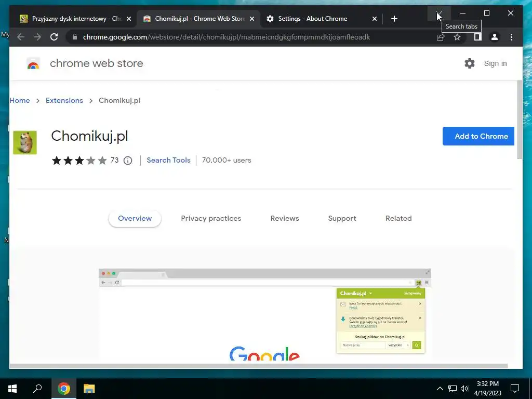This screenshot has height=399, width=532.
Task: Open the Search Tools category link
Action: [169, 160]
